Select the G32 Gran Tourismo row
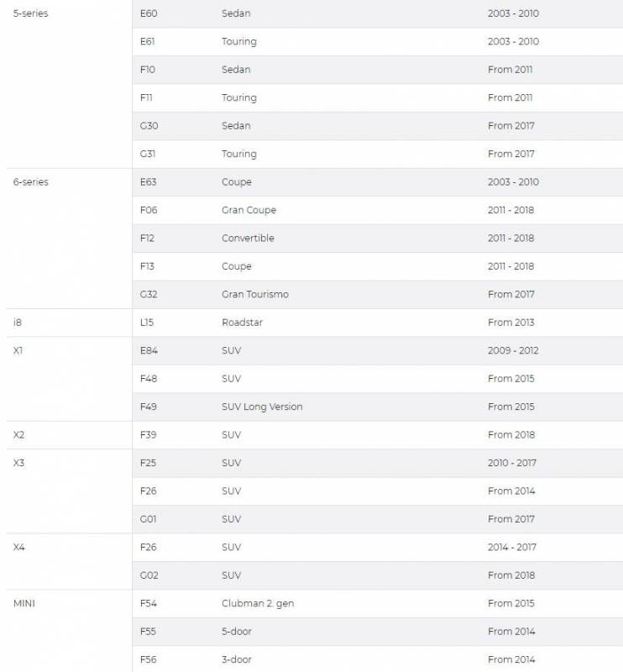623x672 pixels. pyautogui.click(x=378, y=295)
